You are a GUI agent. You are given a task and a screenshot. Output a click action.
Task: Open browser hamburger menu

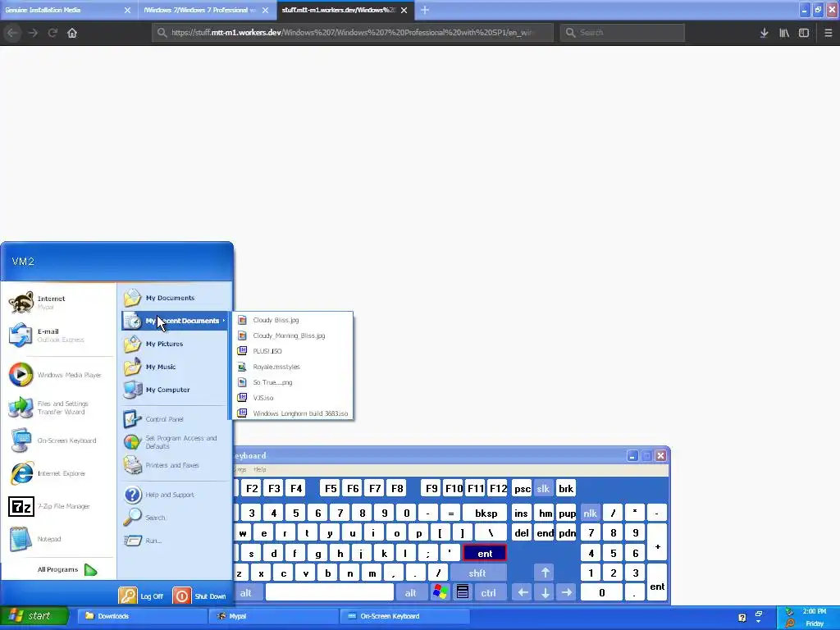pyautogui.click(x=829, y=33)
